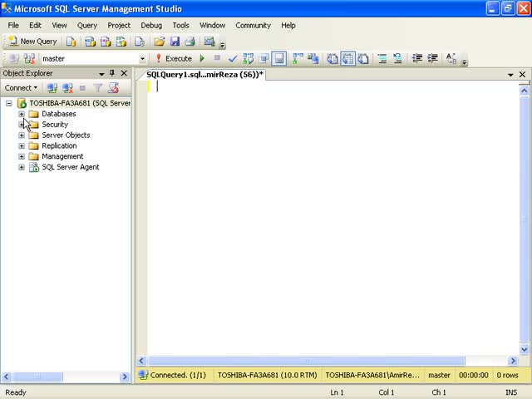Open the Community menu
532x399 pixels.
pyautogui.click(x=253, y=26)
